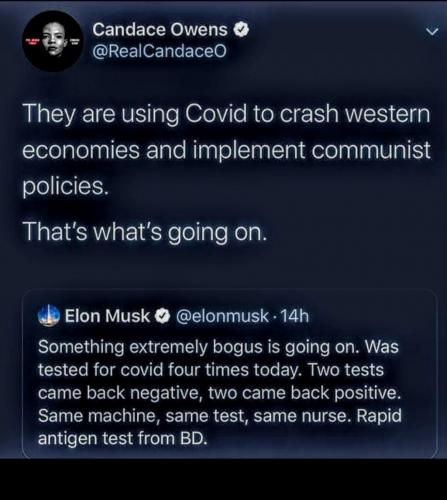Click the sentence 'Rapid antigen test from BD.'
Image resolution: width=447 pixels, height=500 pixels.
click(x=220, y=427)
